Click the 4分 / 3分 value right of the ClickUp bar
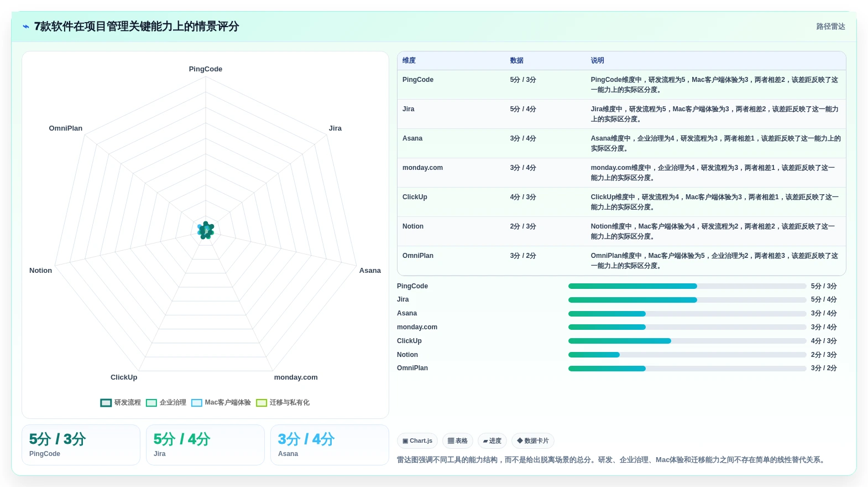This screenshot has width=868, height=487. coord(824,341)
